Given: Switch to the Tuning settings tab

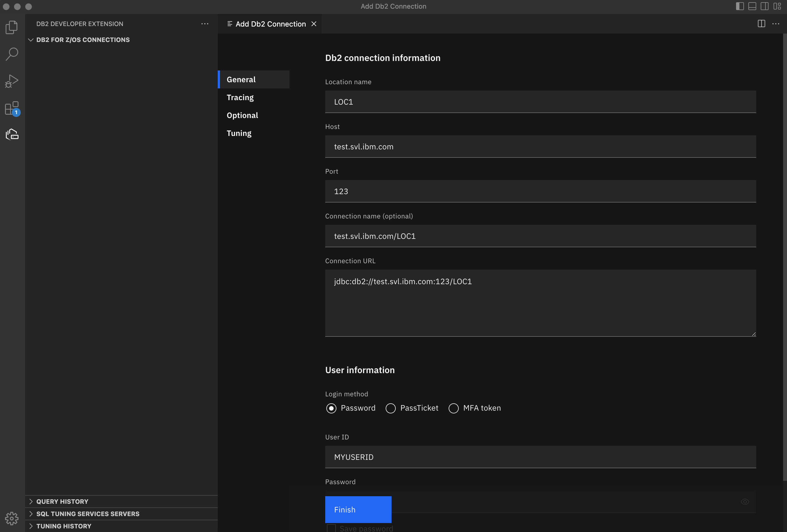Looking at the screenshot, I should click(254, 133).
